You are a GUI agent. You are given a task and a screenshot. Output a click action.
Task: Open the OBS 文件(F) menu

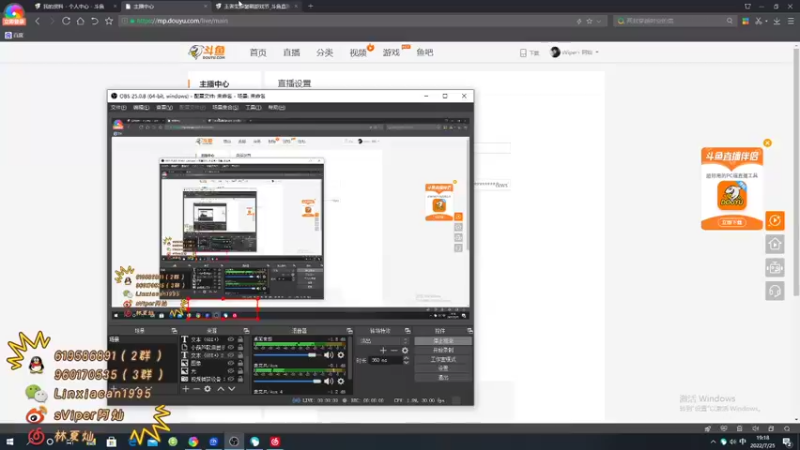pos(118,108)
